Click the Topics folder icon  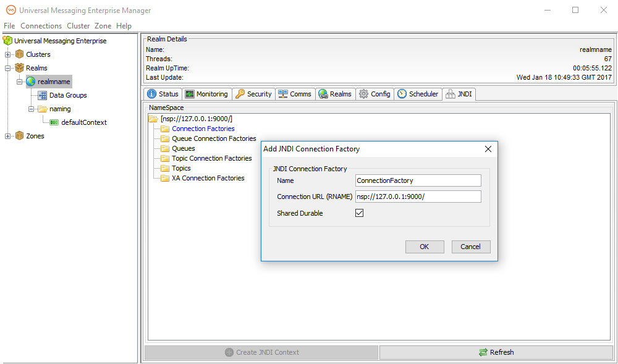tap(165, 168)
